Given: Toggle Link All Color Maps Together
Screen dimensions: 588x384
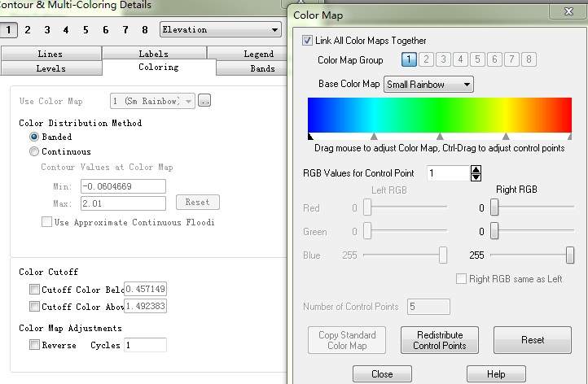Looking at the screenshot, I should (x=307, y=41).
